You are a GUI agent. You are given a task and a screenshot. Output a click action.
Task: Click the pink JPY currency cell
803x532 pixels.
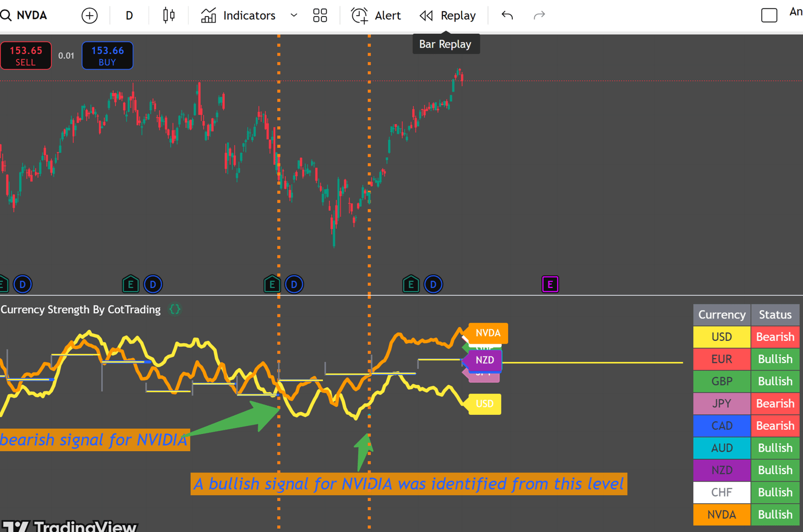pos(722,404)
